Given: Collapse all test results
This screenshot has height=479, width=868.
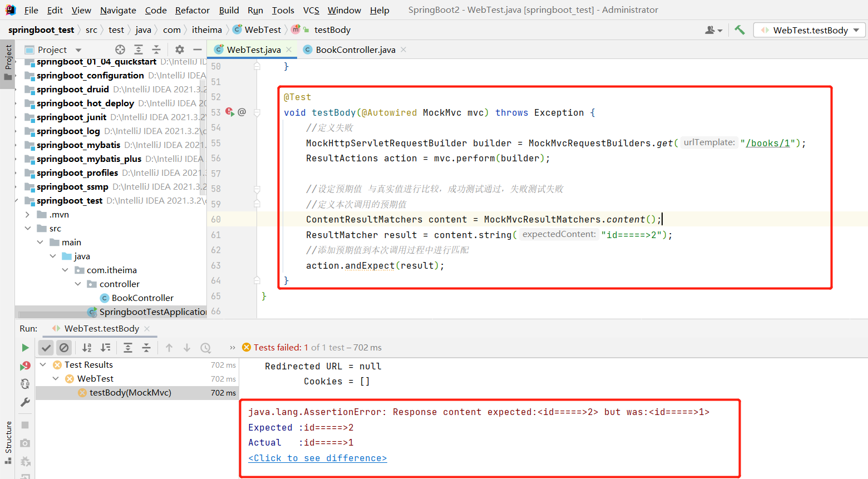Looking at the screenshot, I should click(146, 348).
